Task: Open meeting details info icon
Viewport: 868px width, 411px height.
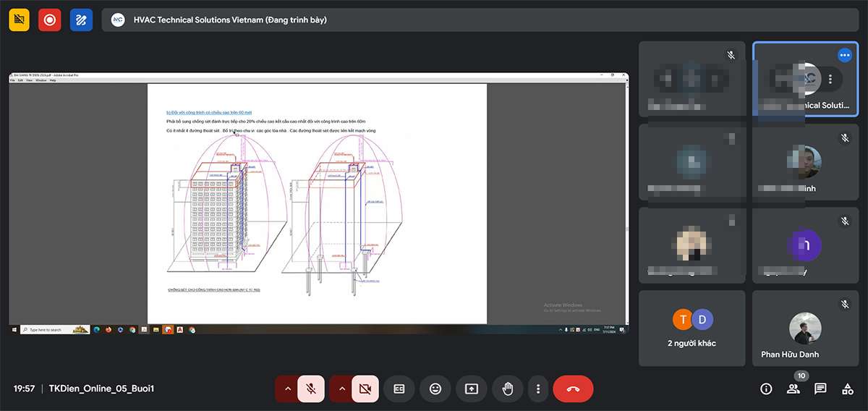Action: (x=766, y=389)
